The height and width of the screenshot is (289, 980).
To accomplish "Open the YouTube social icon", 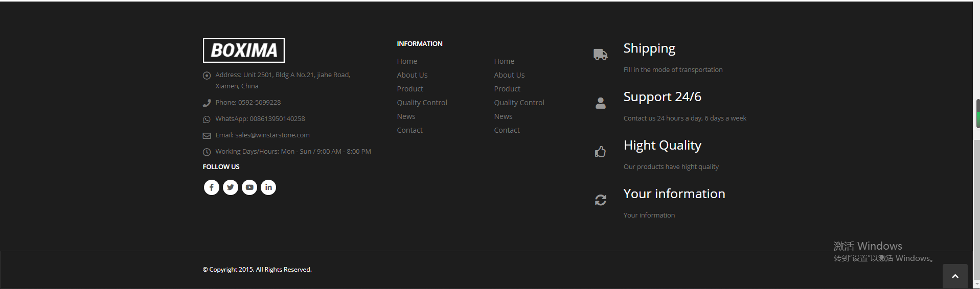I will (249, 187).
